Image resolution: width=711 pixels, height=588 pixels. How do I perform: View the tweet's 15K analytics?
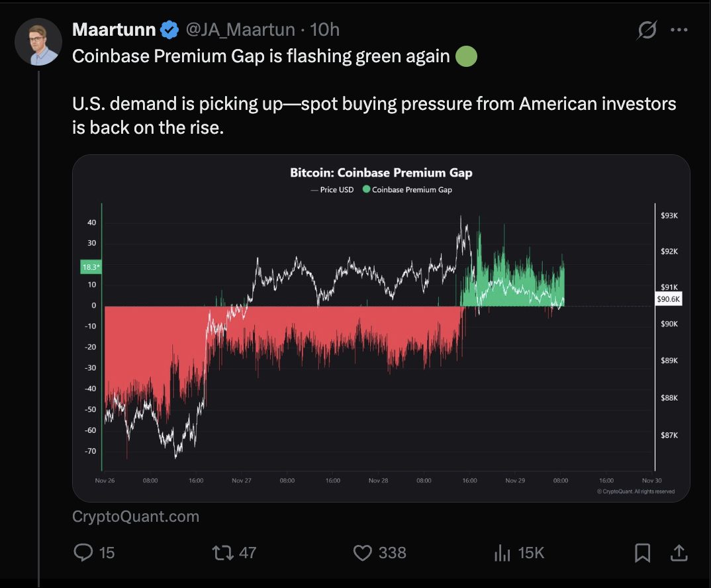click(x=502, y=553)
